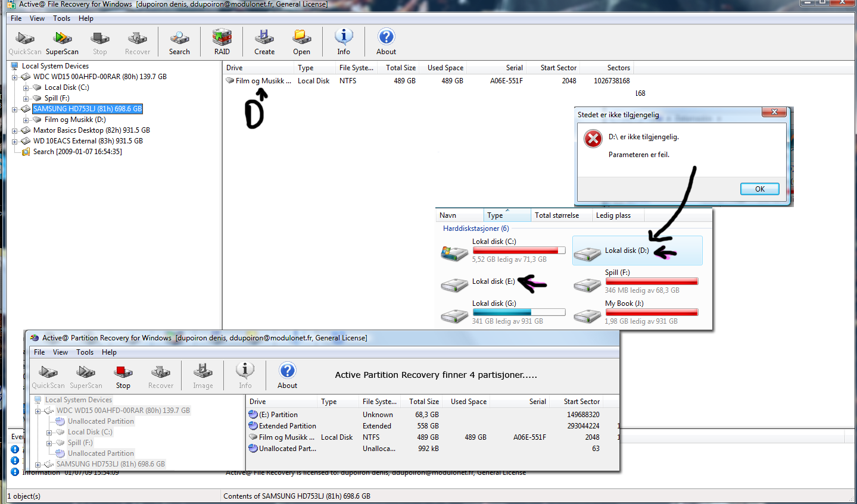The image size is (857, 504).
Task: Expand Film og Musikk (D:) node
Action: point(26,120)
